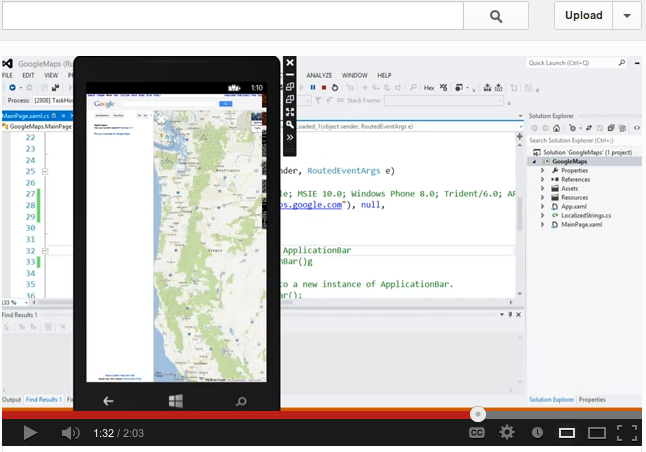
Task: Switch to the Find Results 1 tab
Action: [44, 399]
